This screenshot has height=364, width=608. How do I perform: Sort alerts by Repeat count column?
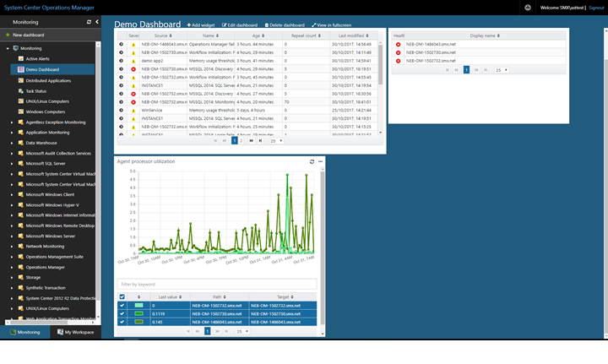pos(306,35)
